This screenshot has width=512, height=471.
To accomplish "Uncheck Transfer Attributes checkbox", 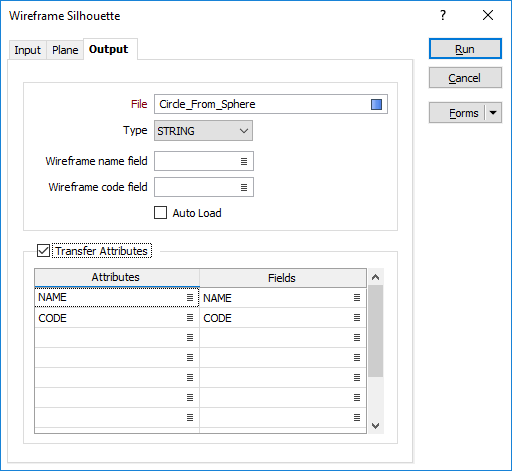I will click(43, 251).
